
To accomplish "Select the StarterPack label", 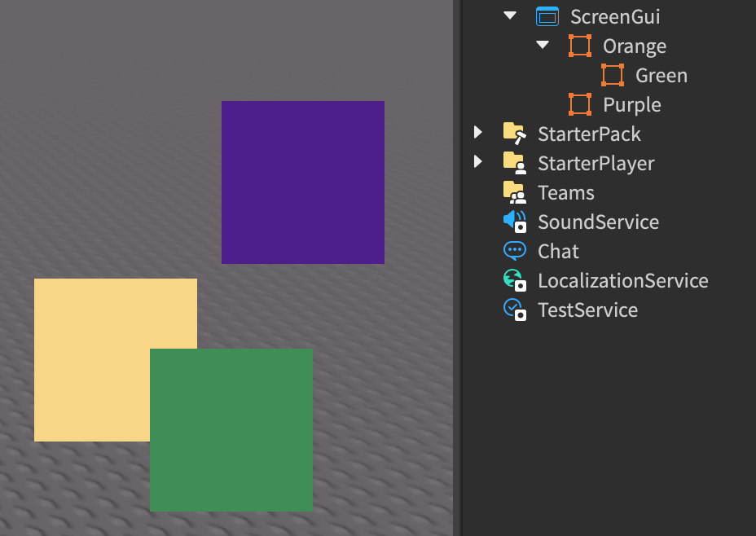I will click(589, 134).
